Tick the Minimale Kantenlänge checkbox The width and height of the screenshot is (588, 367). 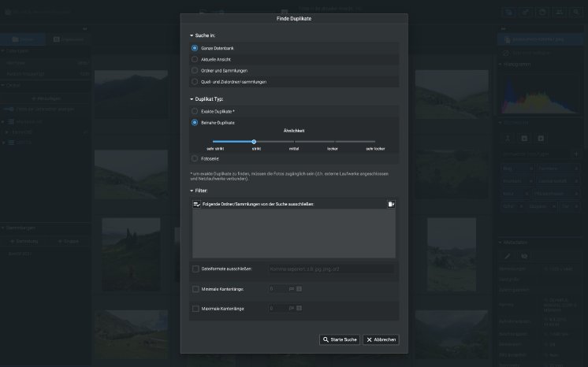[195, 289]
